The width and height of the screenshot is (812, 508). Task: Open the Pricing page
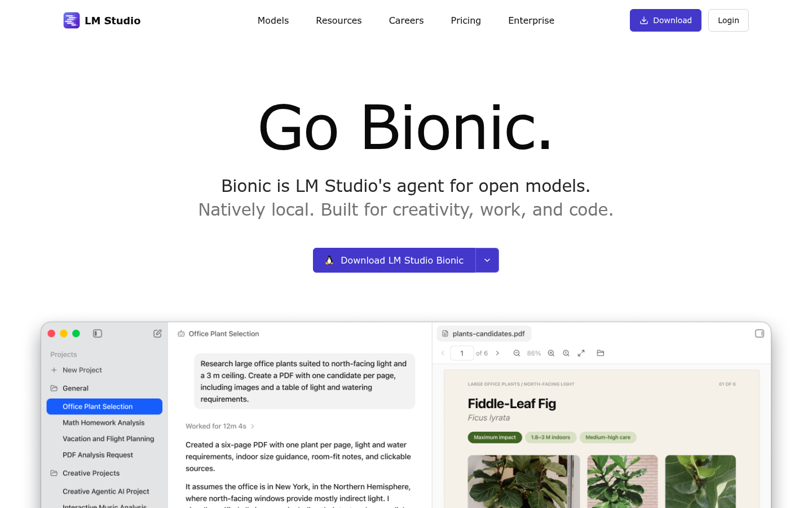coord(466,20)
